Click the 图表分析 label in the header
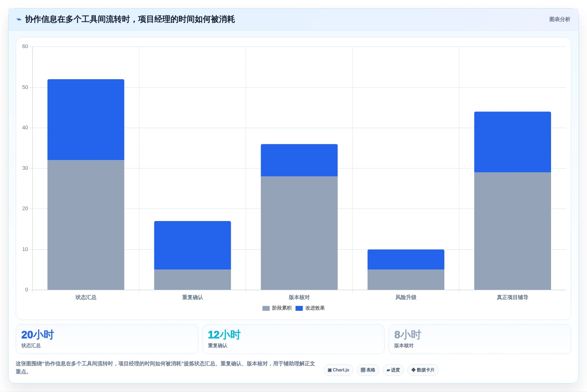Screen dimensions: 587x392 pos(560,19)
